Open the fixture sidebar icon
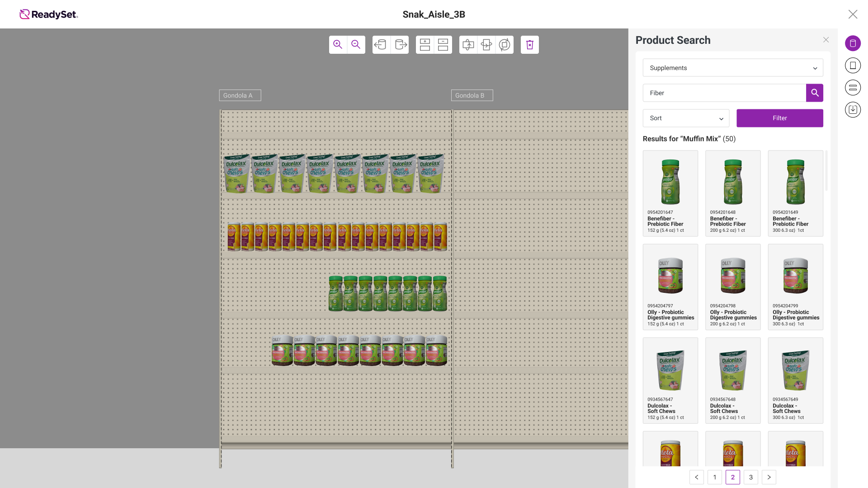 853,66
